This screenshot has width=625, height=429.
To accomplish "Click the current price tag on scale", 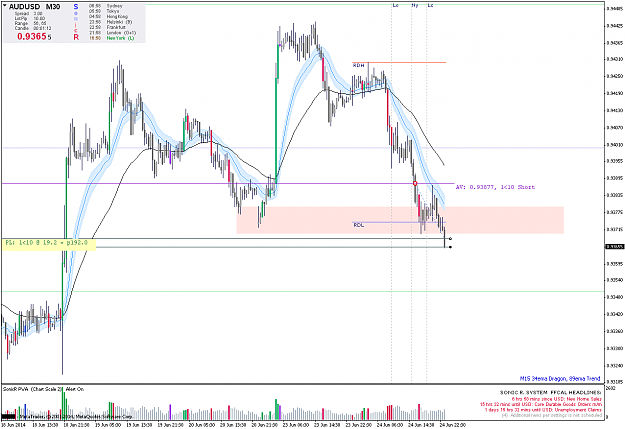I will 615,247.
